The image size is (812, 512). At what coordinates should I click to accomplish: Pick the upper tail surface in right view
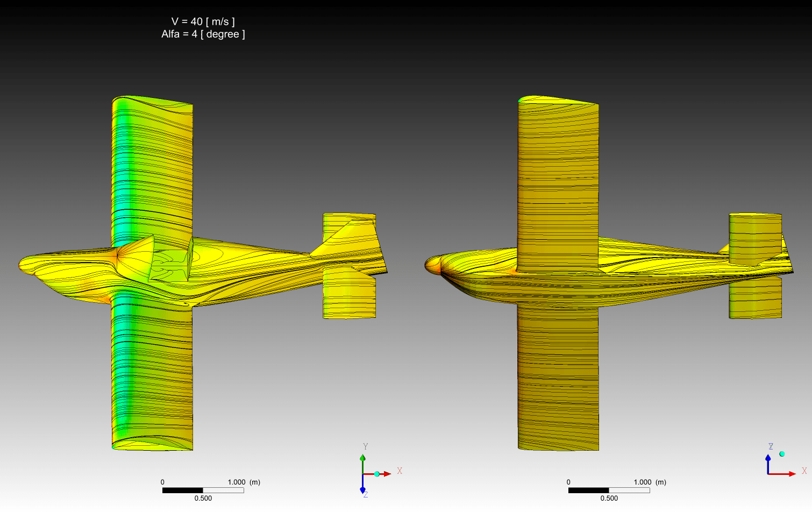point(754,237)
